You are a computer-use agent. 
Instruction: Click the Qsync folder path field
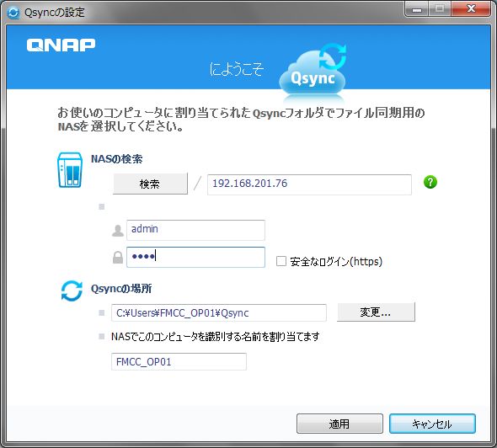[219, 312]
